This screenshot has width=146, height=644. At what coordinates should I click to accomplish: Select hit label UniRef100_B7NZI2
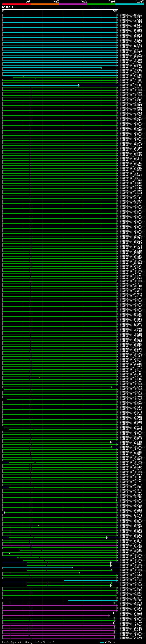click(131, 173)
